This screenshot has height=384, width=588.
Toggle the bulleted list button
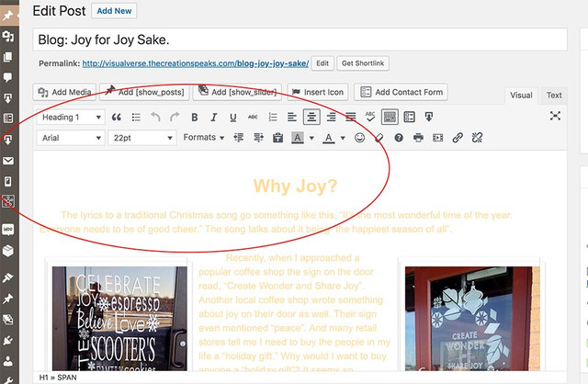pyautogui.click(x=136, y=118)
